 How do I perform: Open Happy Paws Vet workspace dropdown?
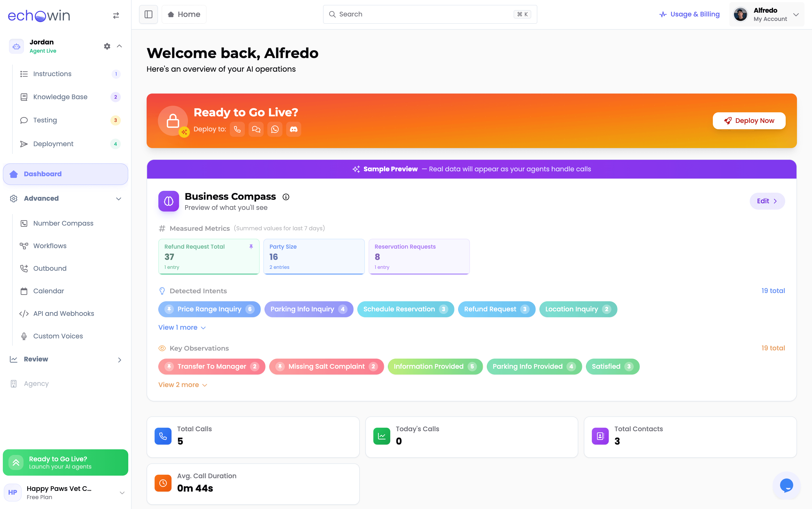point(66,493)
